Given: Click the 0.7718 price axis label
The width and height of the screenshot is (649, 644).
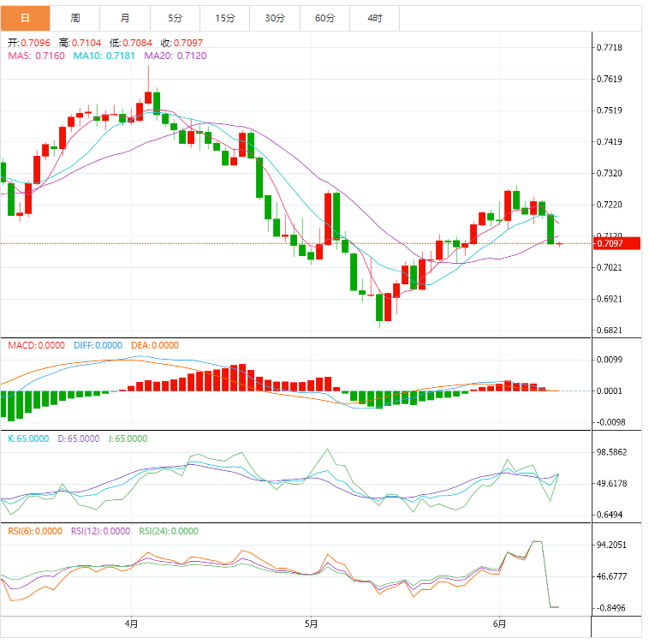Looking at the screenshot, I should tap(609, 48).
